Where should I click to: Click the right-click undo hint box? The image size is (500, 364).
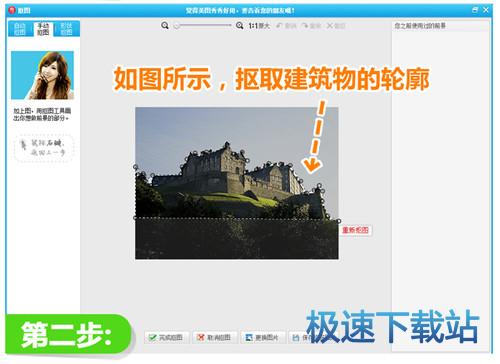point(44,148)
